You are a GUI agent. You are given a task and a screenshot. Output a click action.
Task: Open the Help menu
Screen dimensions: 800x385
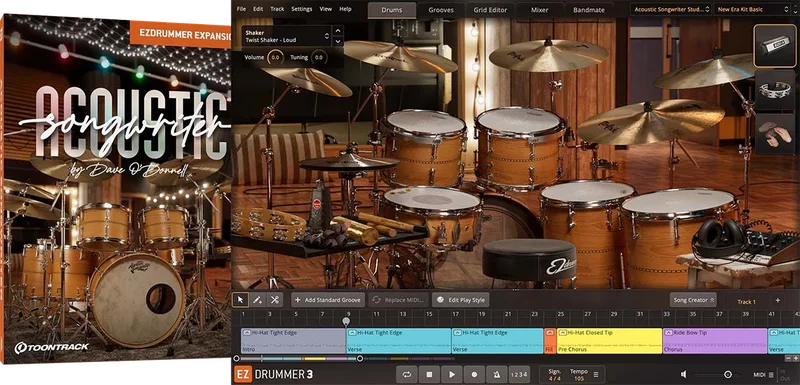tap(345, 9)
